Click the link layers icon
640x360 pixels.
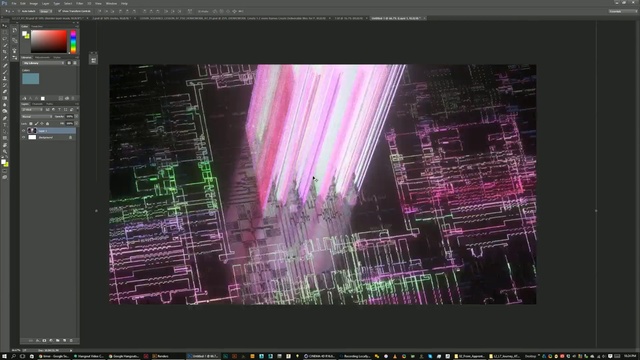pyautogui.click(x=31, y=340)
